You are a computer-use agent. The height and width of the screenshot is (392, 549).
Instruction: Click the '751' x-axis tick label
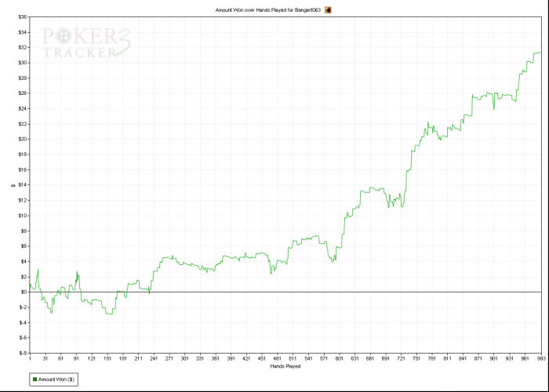pyautogui.click(x=416, y=359)
